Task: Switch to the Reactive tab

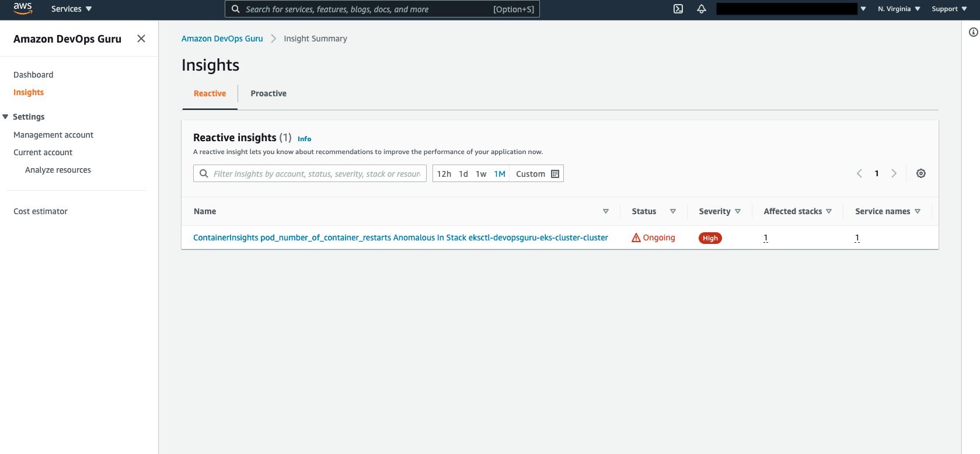Action: 210,93
